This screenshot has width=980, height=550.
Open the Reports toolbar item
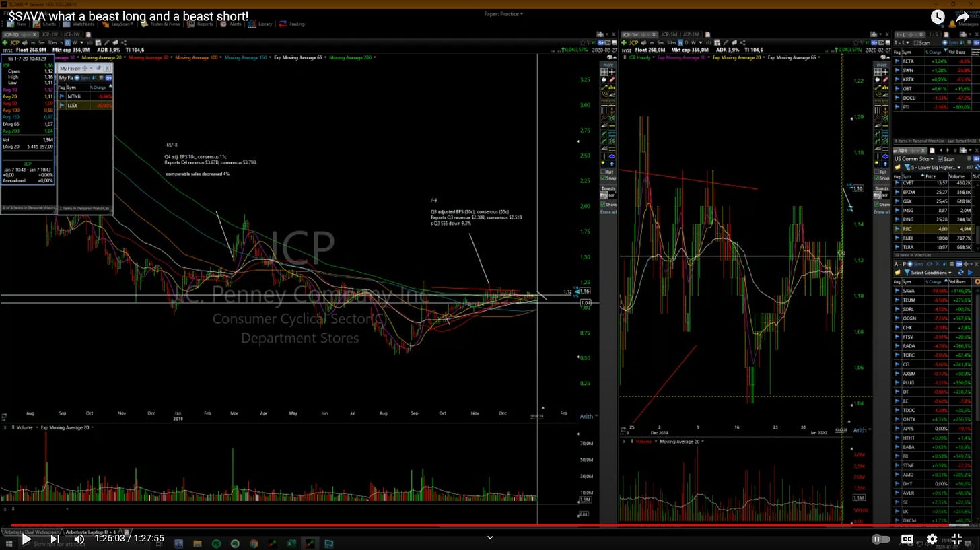pos(200,24)
